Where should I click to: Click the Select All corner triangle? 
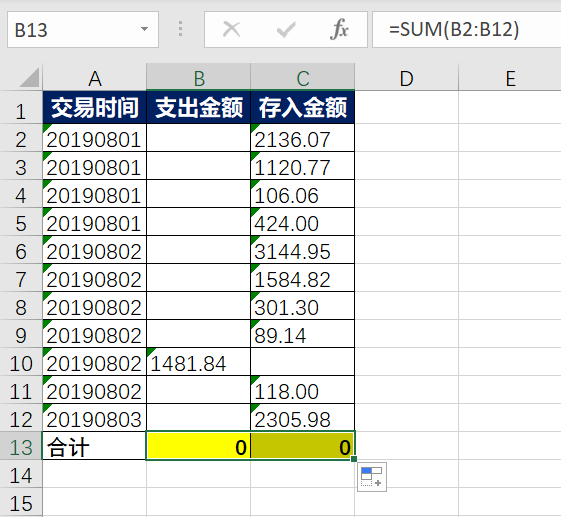(30, 78)
